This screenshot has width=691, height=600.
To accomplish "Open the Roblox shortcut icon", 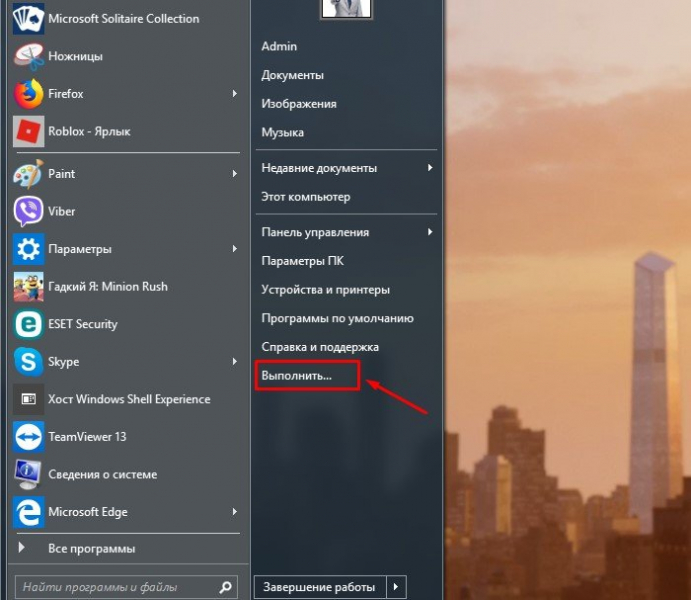I will coord(28,131).
